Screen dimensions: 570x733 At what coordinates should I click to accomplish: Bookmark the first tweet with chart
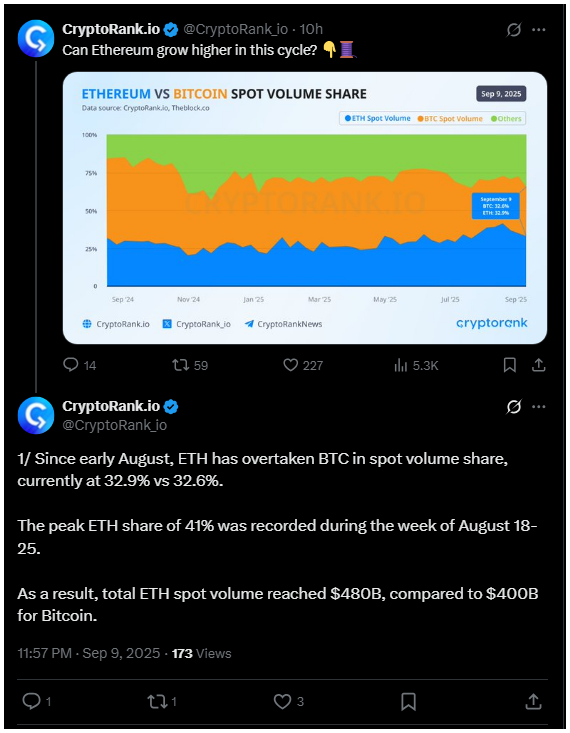click(x=510, y=365)
